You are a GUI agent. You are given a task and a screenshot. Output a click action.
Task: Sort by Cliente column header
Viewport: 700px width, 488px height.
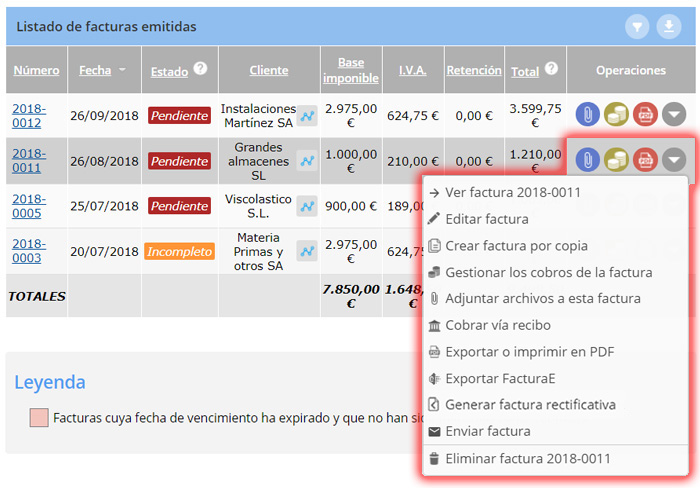269,70
